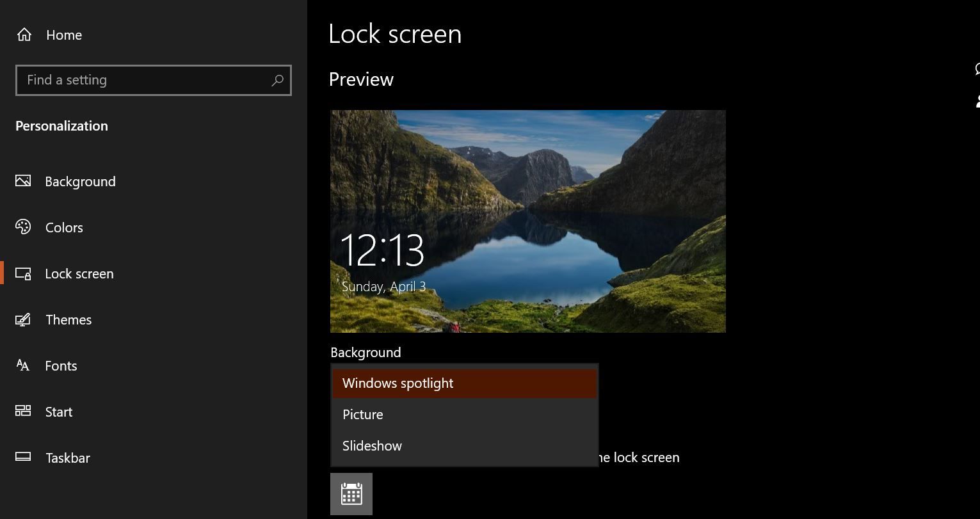This screenshot has width=980, height=519.
Task: Click the Home link at the top
Action: (63, 35)
